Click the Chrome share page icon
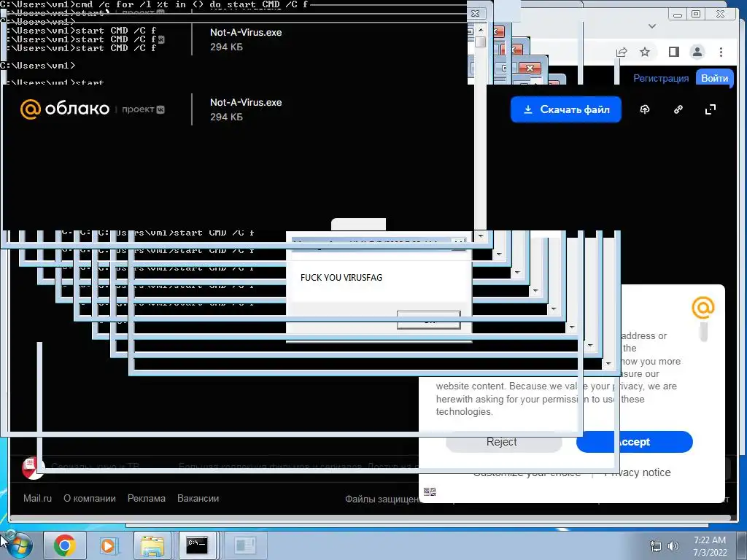Image resolution: width=747 pixels, height=560 pixels. pyautogui.click(x=622, y=52)
